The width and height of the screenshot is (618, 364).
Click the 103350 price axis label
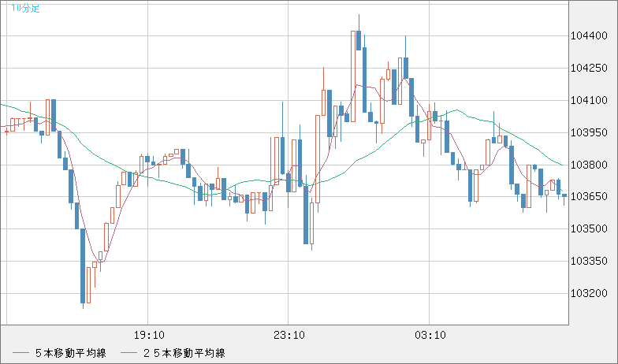point(590,262)
